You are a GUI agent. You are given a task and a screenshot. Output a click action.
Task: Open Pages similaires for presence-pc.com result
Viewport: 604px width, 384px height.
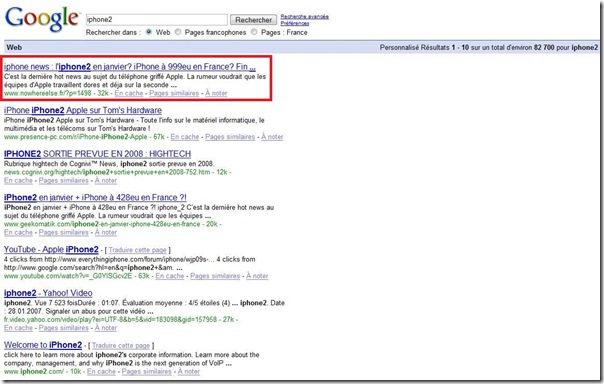click(x=230, y=137)
